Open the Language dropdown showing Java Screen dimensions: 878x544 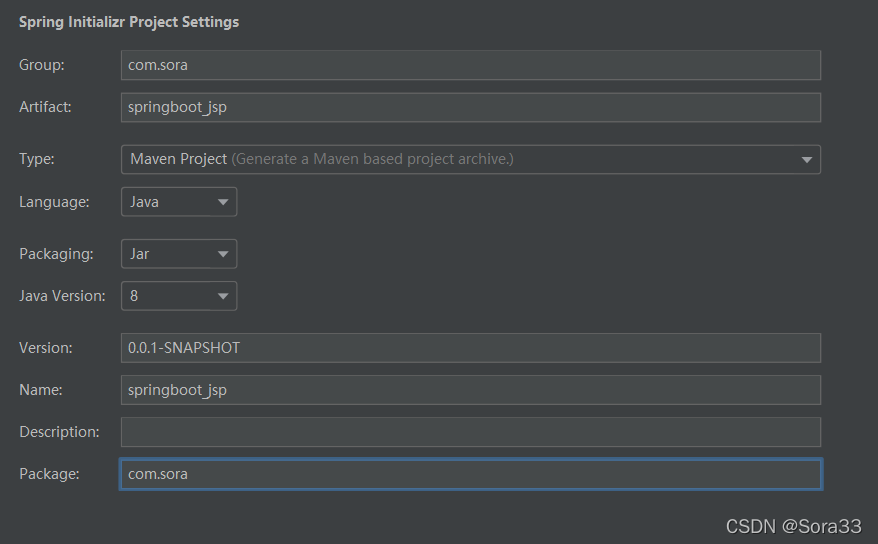pyautogui.click(x=179, y=201)
